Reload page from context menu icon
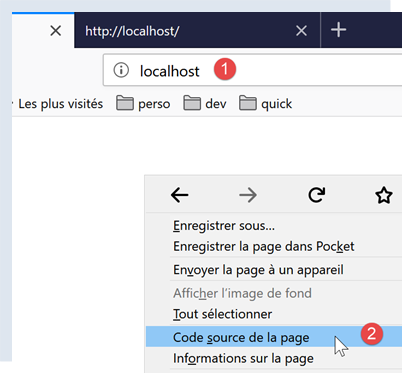402x373 pixels. [x=316, y=195]
